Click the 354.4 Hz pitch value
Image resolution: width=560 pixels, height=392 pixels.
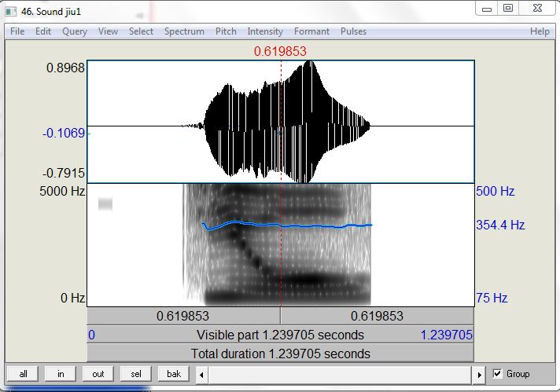500,225
